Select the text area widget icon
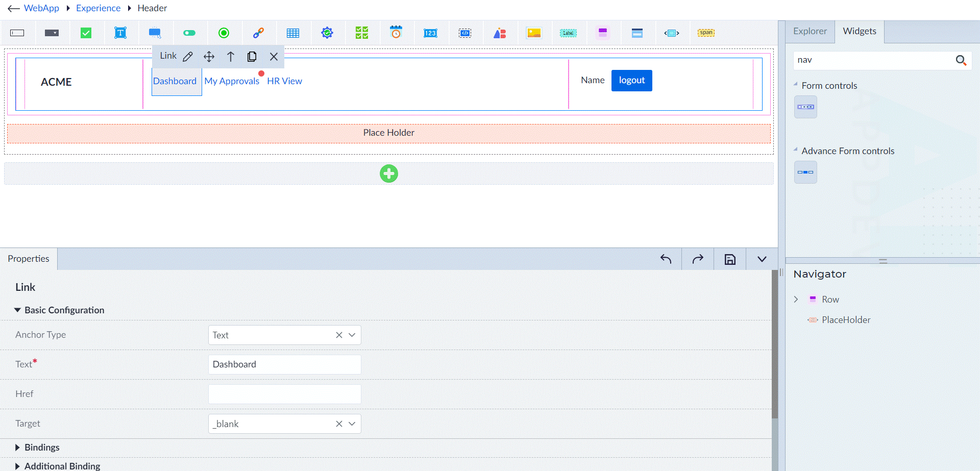 120,33
